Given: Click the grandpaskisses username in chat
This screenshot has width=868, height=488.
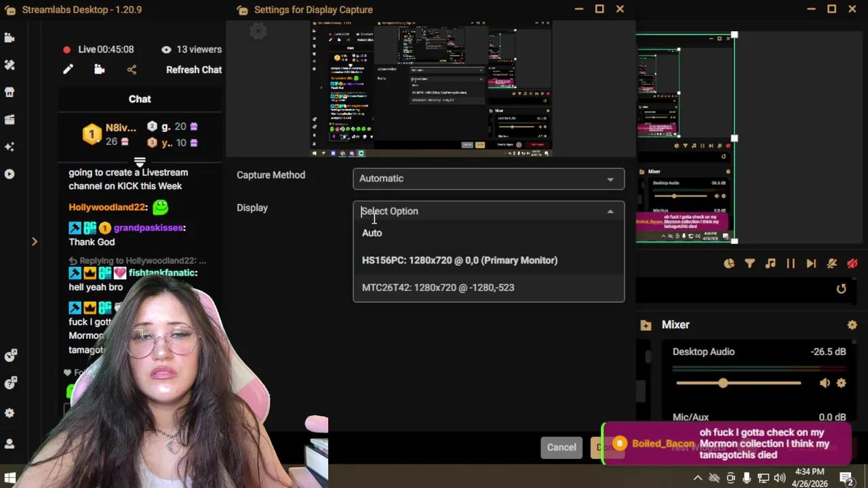Looking at the screenshot, I should tap(149, 228).
